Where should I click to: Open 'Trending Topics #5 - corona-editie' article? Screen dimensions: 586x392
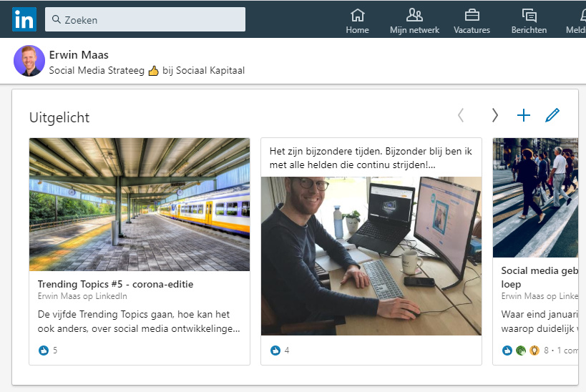pos(115,285)
